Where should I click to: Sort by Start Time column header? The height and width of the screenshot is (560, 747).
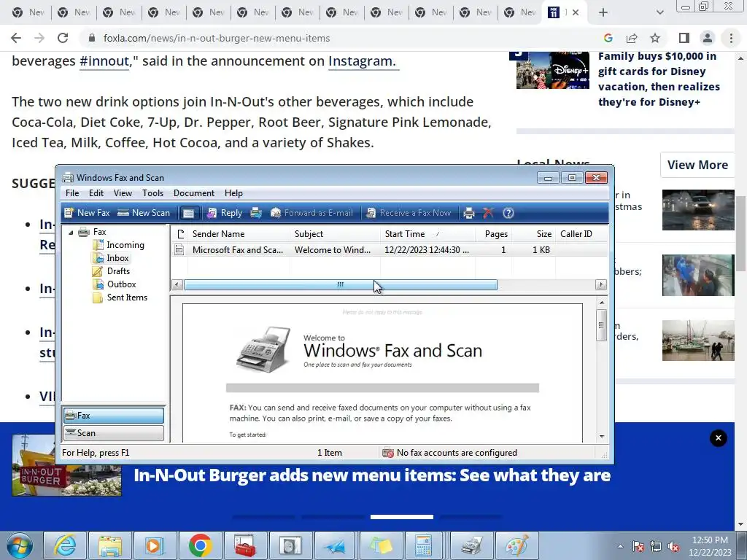pyautogui.click(x=427, y=234)
